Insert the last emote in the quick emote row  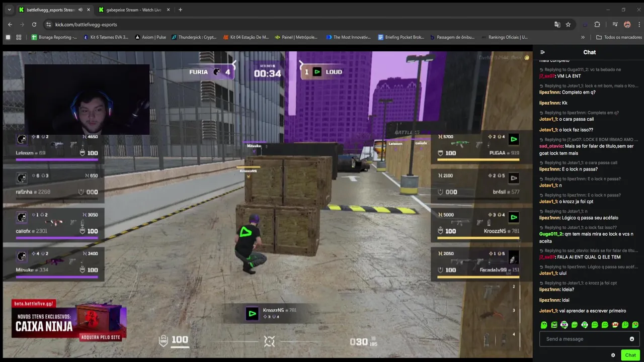click(635, 325)
